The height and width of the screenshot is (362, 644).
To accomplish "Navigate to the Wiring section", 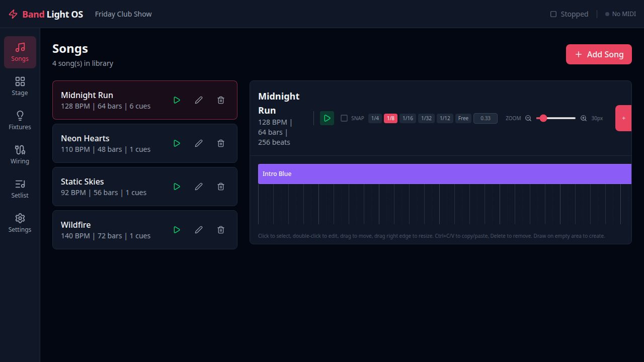I will point(20,155).
